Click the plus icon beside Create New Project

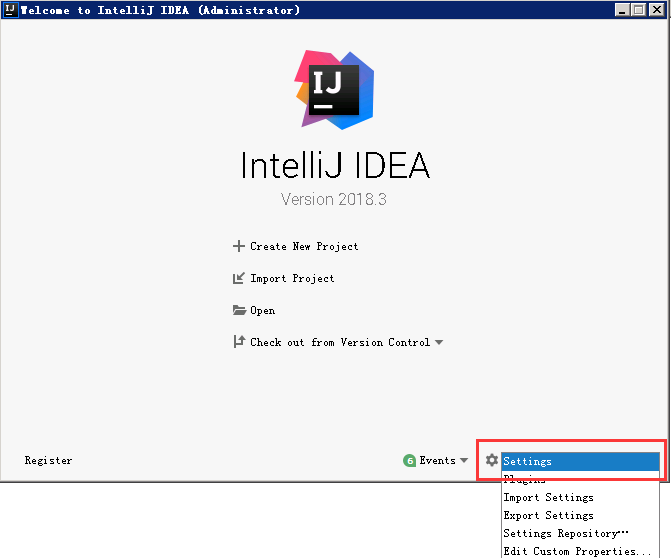[x=238, y=246]
